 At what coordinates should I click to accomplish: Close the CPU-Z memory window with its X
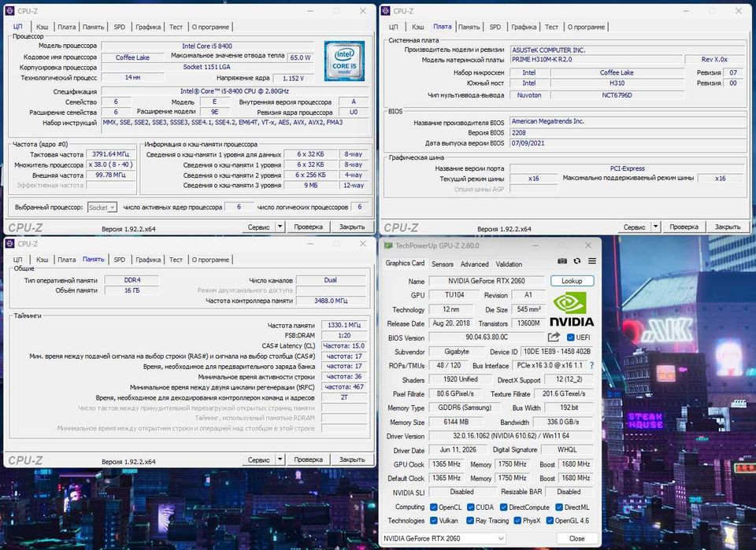pos(363,244)
